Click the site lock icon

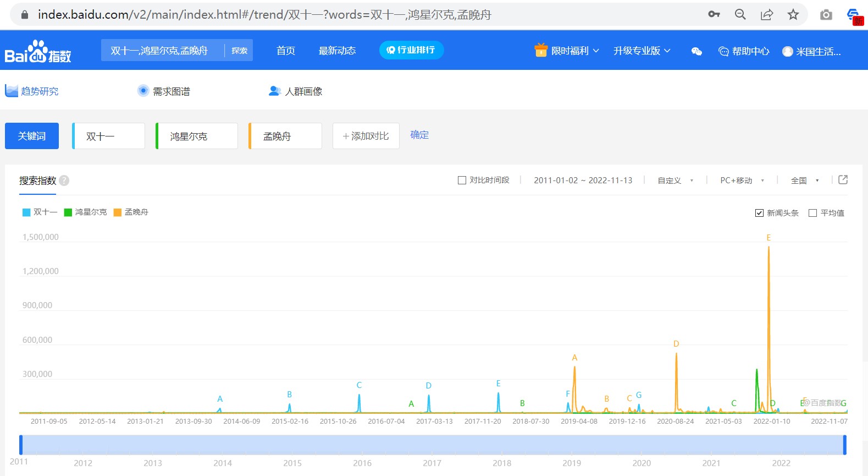pos(24,14)
